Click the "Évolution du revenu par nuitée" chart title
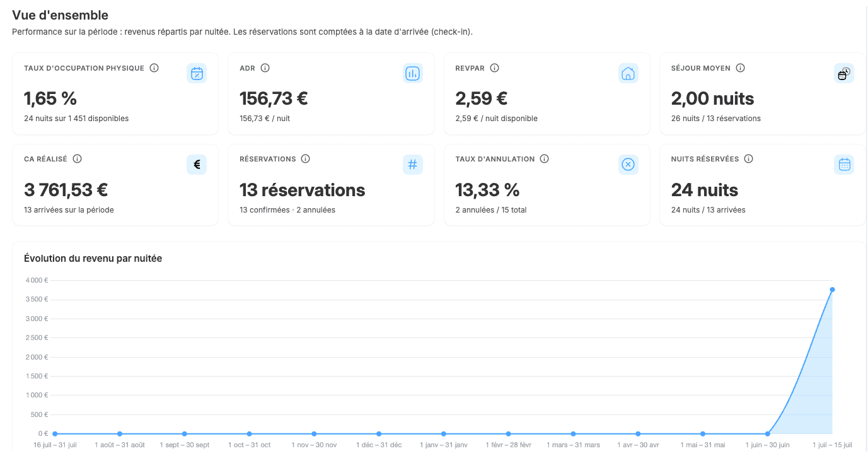Screen dimensions: 868x463 tap(93, 259)
